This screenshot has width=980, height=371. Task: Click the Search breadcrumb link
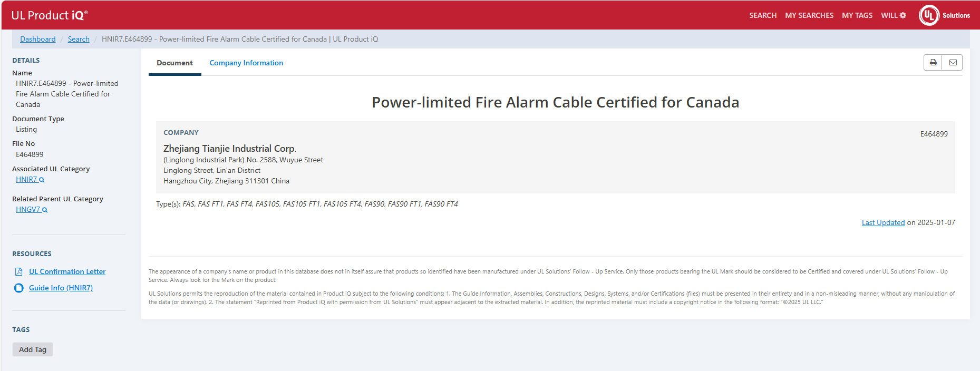tap(79, 39)
